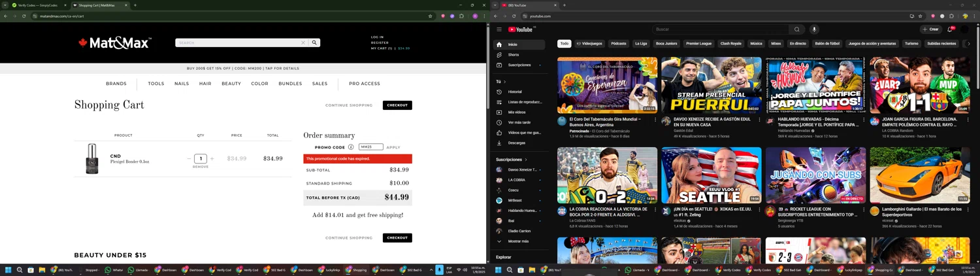Screen dimensions: 980x276
Task: Reload the YouTube page
Action: pyautogui.click(x=514, y=16)
